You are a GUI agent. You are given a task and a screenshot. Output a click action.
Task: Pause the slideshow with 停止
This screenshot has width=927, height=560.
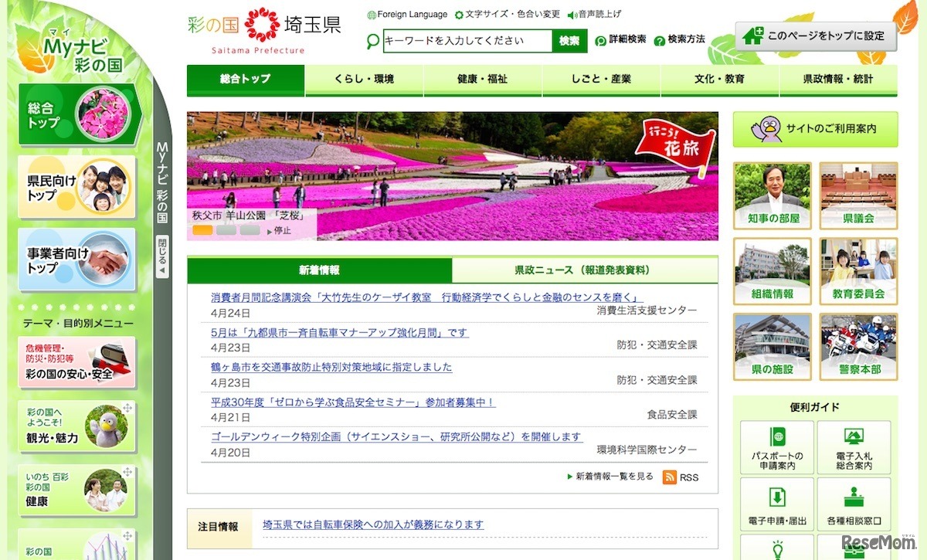(x=279, y=230)
